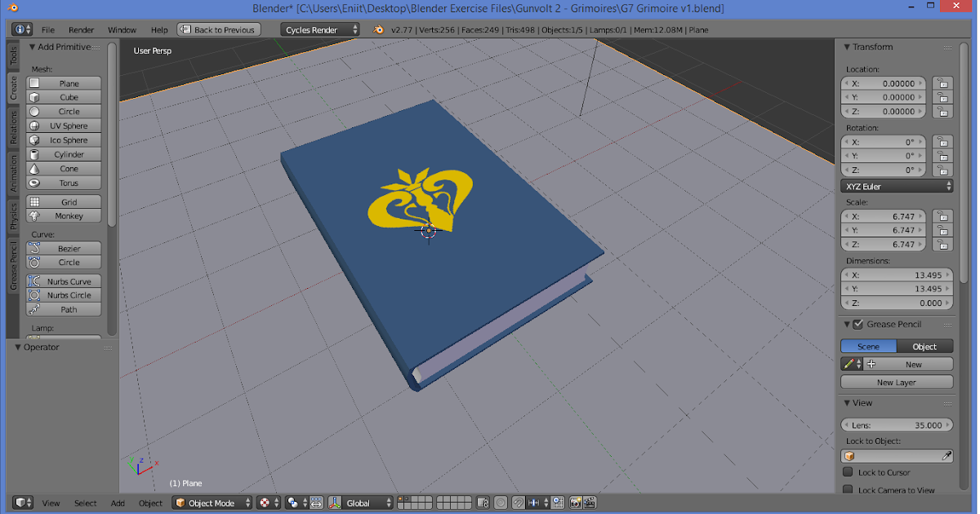Enable Lock Camera to View

[848, 490]
